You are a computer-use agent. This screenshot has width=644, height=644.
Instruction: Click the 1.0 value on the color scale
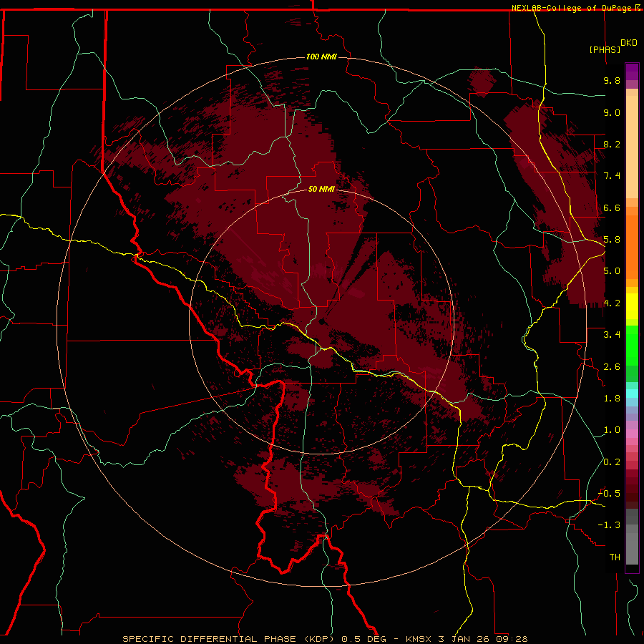[612, 430]
